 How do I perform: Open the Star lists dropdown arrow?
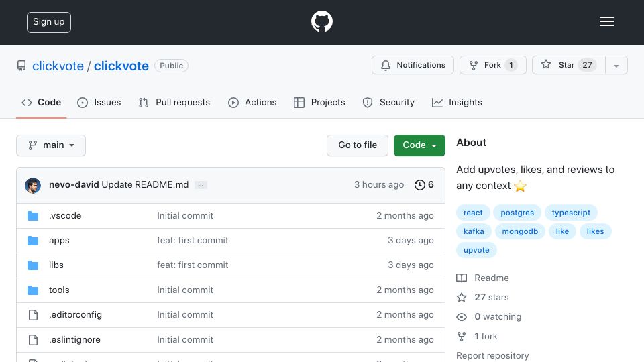coord(616,65)
